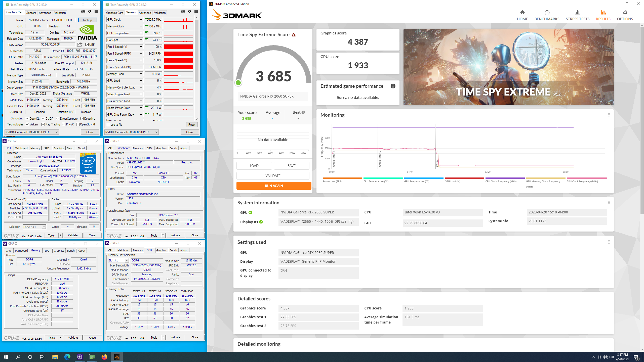Screen dimensions: 644x362
Task: Click the Bus Interface question mark icon
Action: pos(96,57)
